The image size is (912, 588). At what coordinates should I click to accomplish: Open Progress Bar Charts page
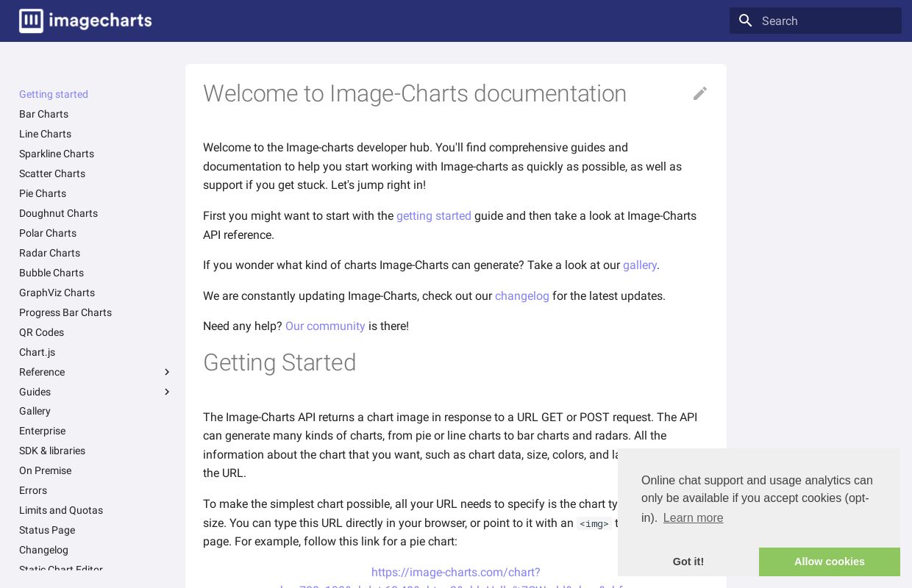[65, 312]
